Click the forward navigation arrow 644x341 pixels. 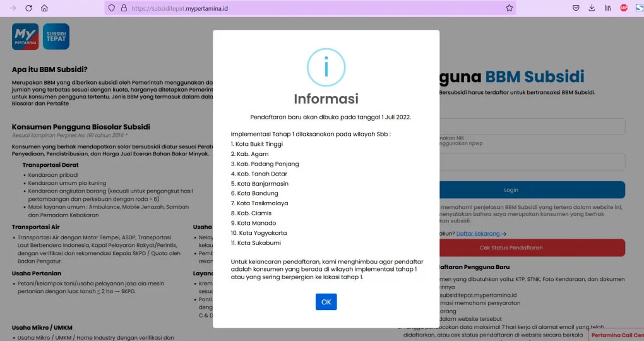13,8
